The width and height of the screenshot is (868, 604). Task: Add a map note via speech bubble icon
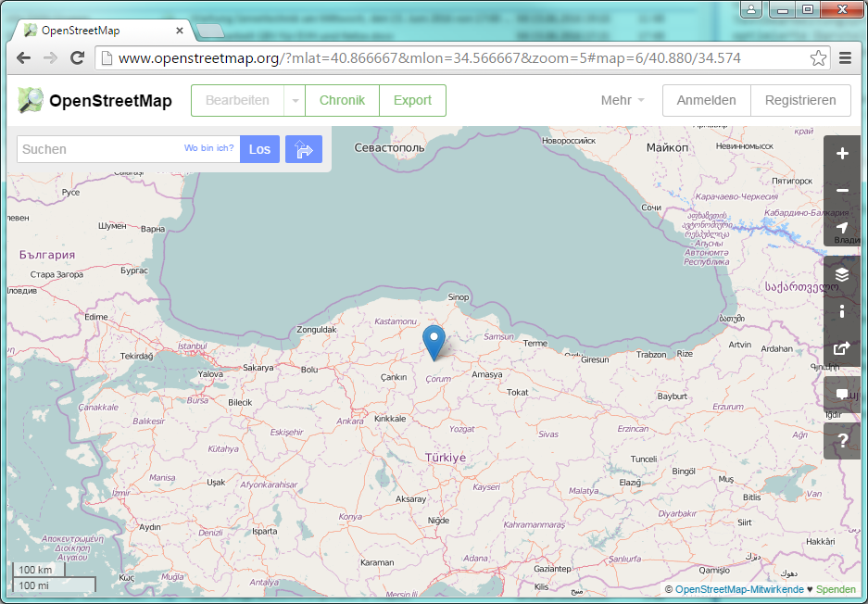tap(841, 395)
